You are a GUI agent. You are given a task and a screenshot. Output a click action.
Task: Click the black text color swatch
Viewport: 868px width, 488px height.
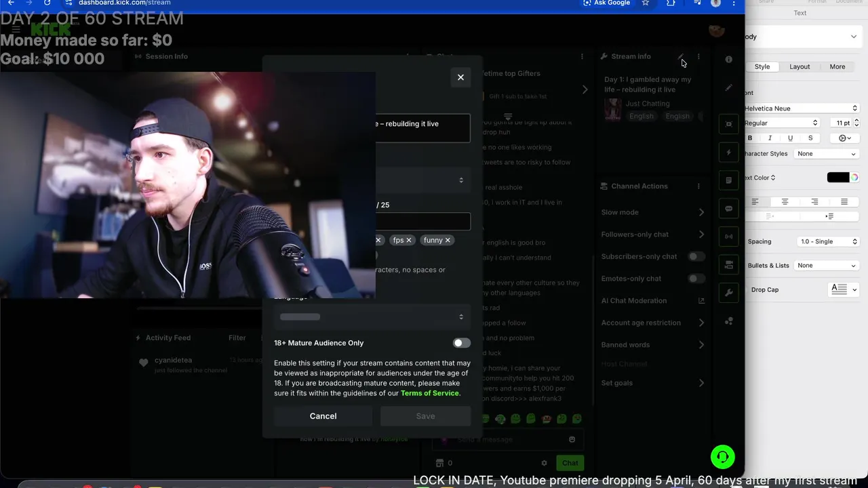[837, 178]
